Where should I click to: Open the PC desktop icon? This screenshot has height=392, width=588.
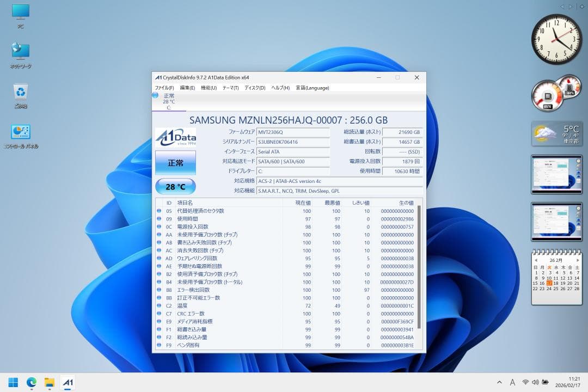(x=21, y=16)
